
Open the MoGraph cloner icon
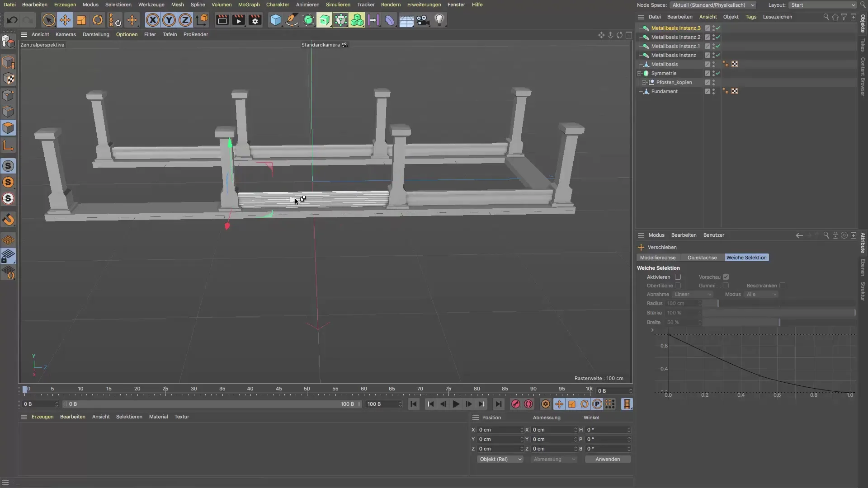357,20
